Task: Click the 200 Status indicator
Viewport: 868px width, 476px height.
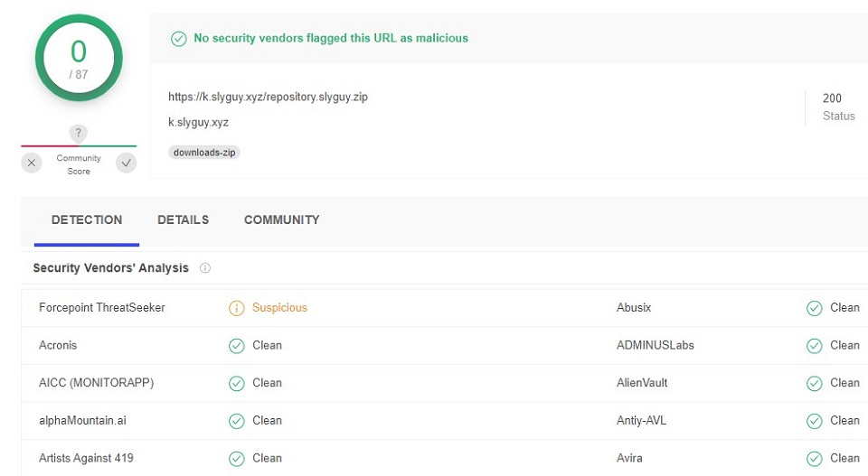Action: pos(833,107)
